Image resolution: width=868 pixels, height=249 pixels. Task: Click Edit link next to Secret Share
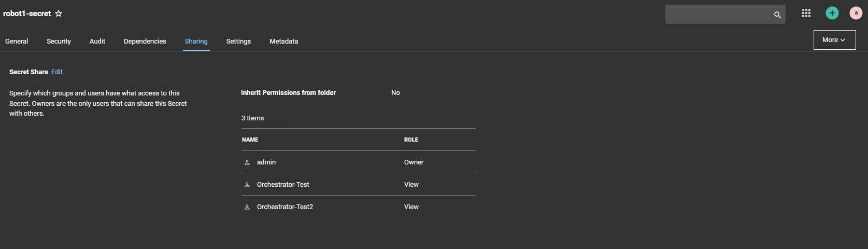click(57, 72)
